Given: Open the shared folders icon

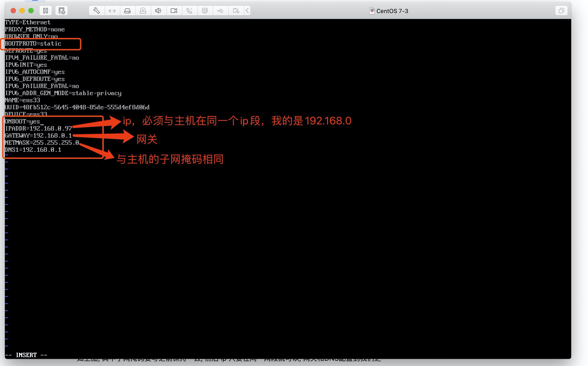Looking at the screenshot, I should (236, 11).
